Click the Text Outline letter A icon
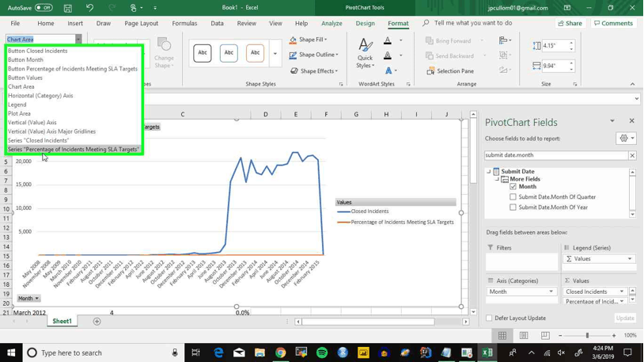 tap(388, 55)
